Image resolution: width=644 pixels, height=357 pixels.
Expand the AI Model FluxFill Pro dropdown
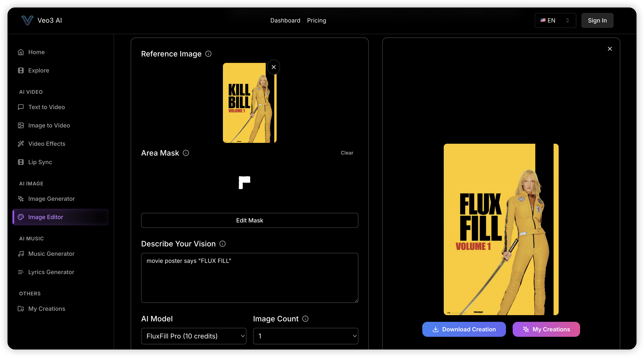click(x=194, y=336)
